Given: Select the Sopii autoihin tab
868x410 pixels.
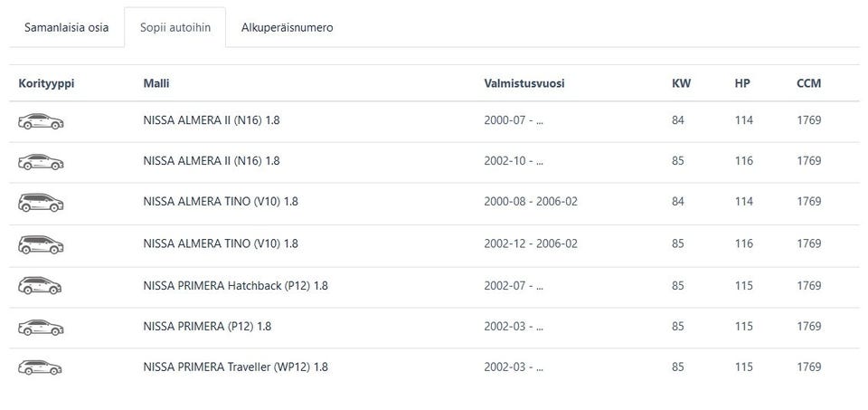Looking at the screenshot, I should 175,27.
